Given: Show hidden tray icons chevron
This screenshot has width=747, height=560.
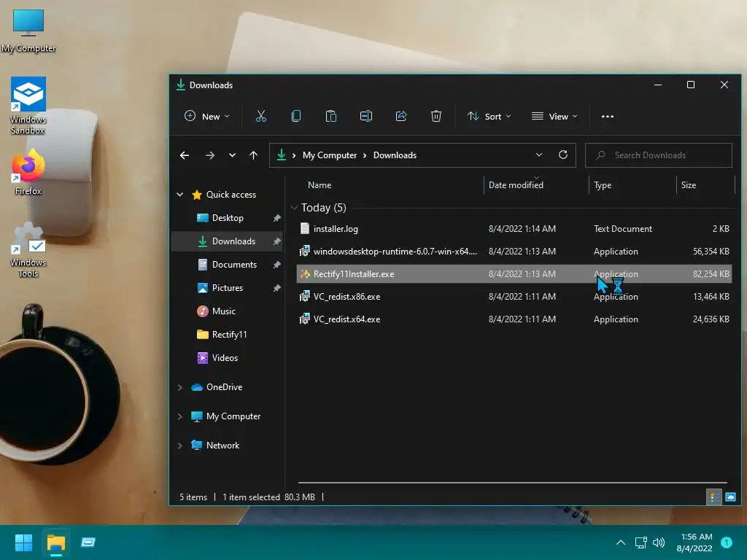Looking at the screenshot, I should point(621,542).
